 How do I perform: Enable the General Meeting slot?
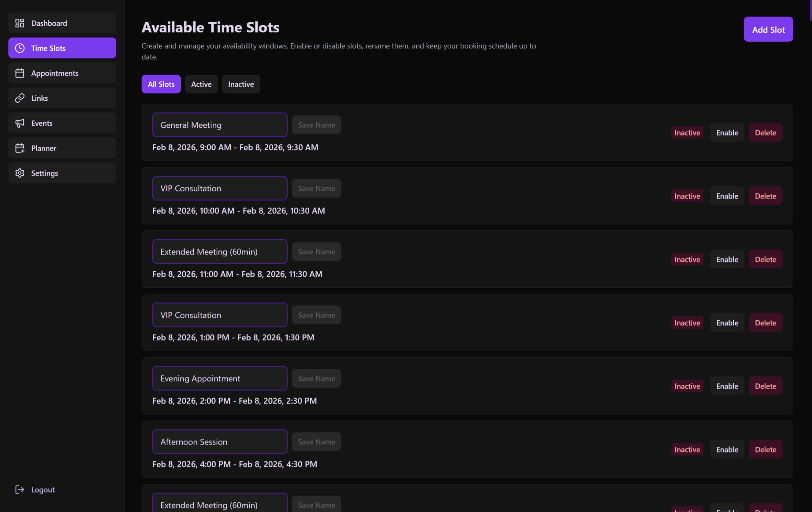[x=727, y=132]
